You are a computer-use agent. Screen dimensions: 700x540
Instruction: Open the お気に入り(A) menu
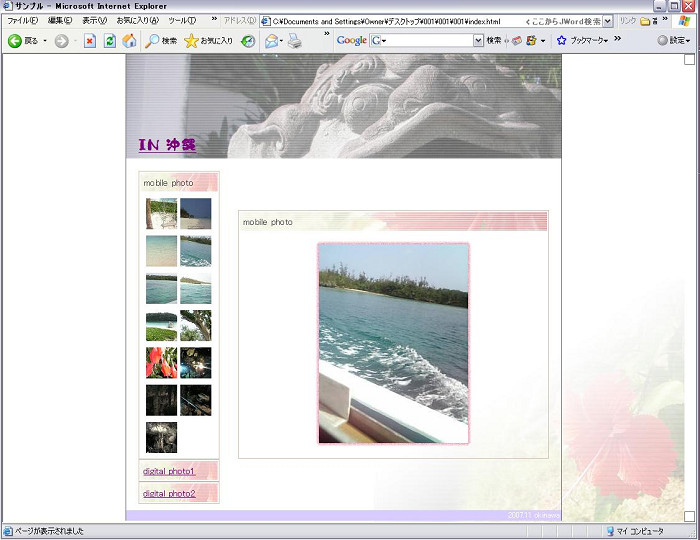click(x=138, y=21)
